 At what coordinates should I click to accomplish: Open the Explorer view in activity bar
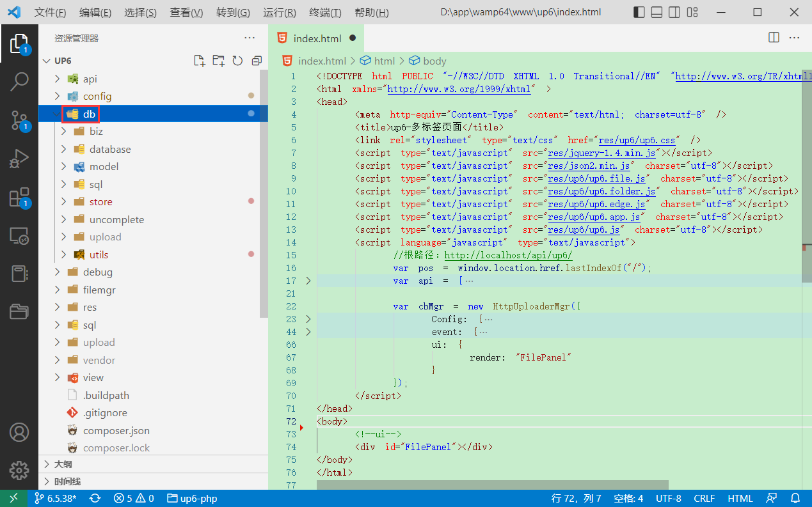[19, 45]
